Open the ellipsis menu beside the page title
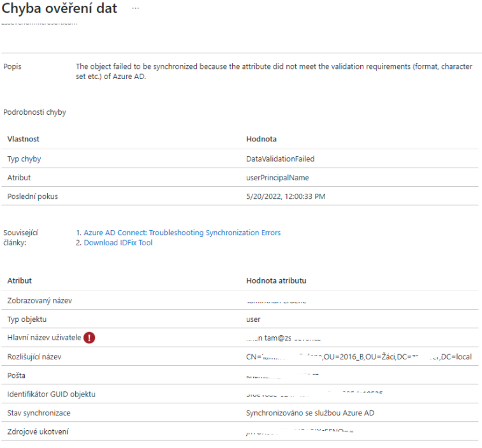 coord(135,8)
